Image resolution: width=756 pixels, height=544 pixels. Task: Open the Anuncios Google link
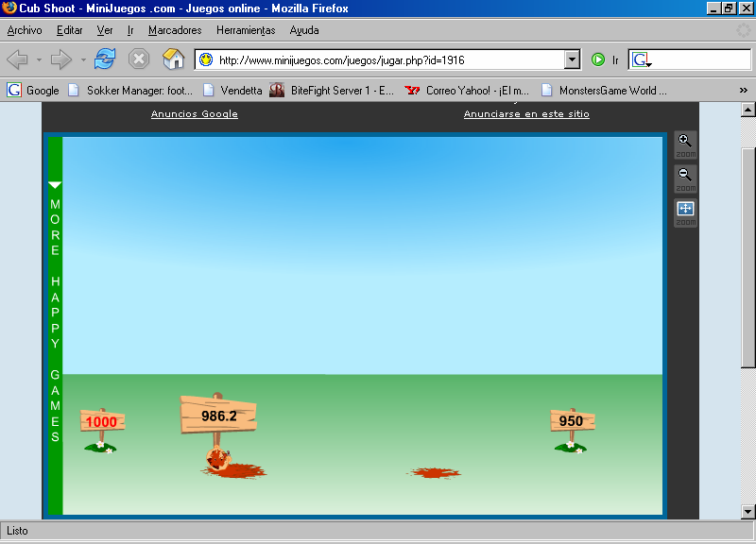click(195, 114)
